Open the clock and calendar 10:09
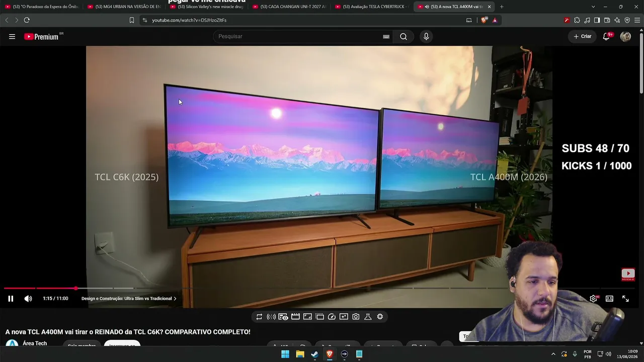The width and height of the screenshot is (644, 362). point(628,354)
